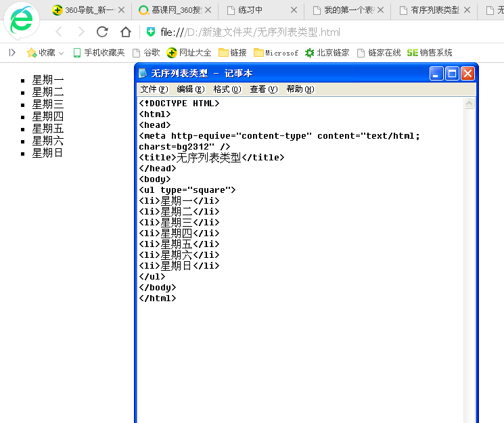
Task: Open 手机收藏夹 bookmark
Action: pos(99,53)
